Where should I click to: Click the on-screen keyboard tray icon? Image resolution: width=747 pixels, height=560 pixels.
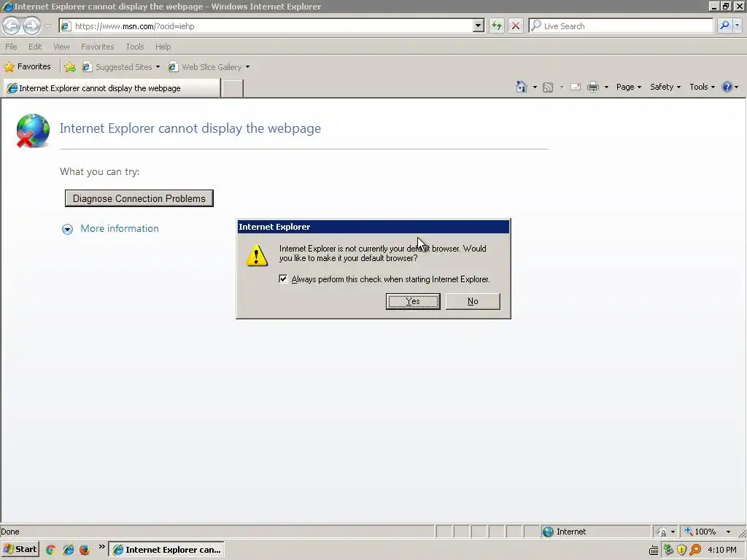click(x=654, y=551)
